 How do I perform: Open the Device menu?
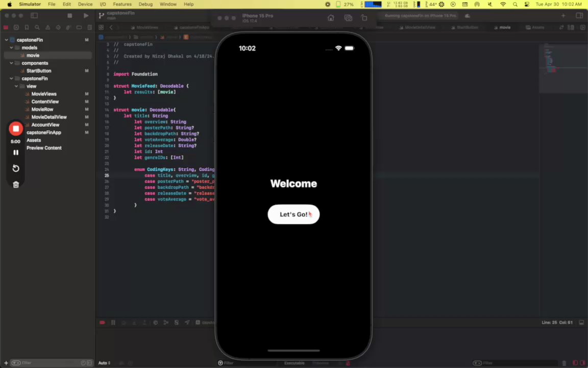[85, 4]
